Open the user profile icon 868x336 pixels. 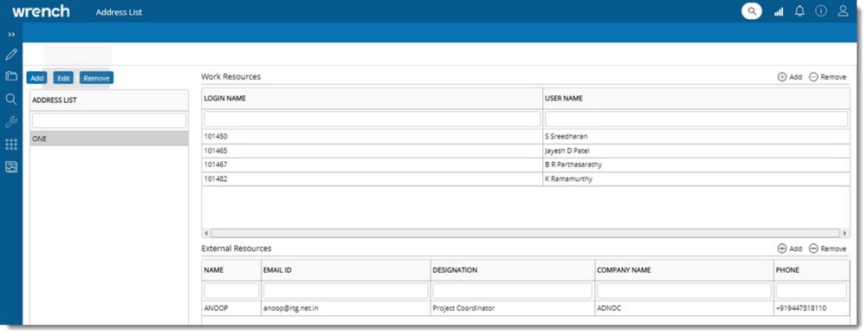click(x=843, y=11)
